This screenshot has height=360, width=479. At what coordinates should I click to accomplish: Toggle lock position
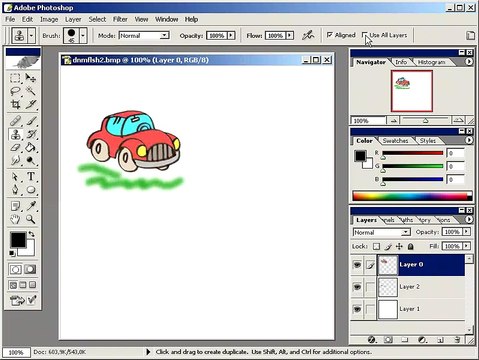coord(399,247)
